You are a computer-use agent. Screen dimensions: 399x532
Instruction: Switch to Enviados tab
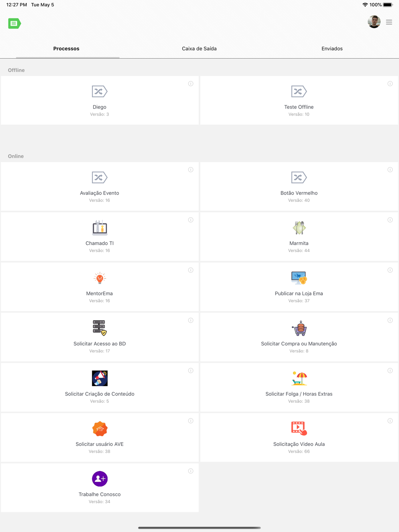[332, 49]
